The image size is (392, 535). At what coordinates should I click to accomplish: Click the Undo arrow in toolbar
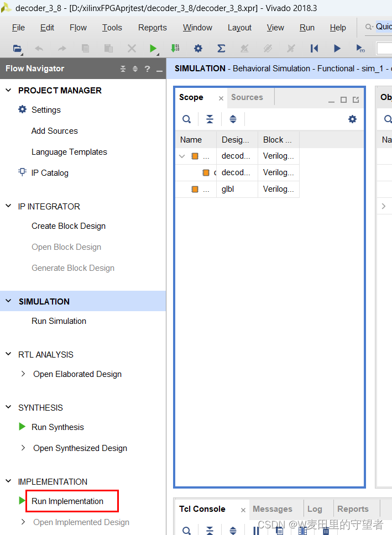(x=39, y=49)
